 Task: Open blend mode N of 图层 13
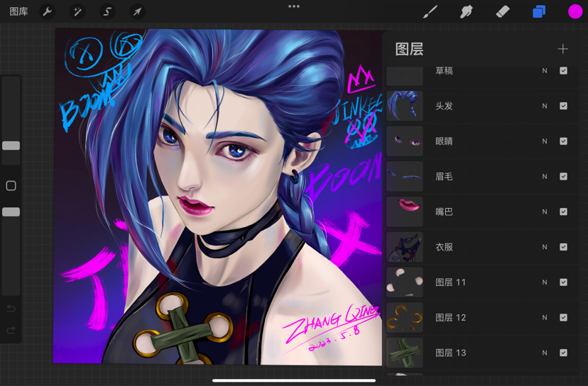(545, 353)
